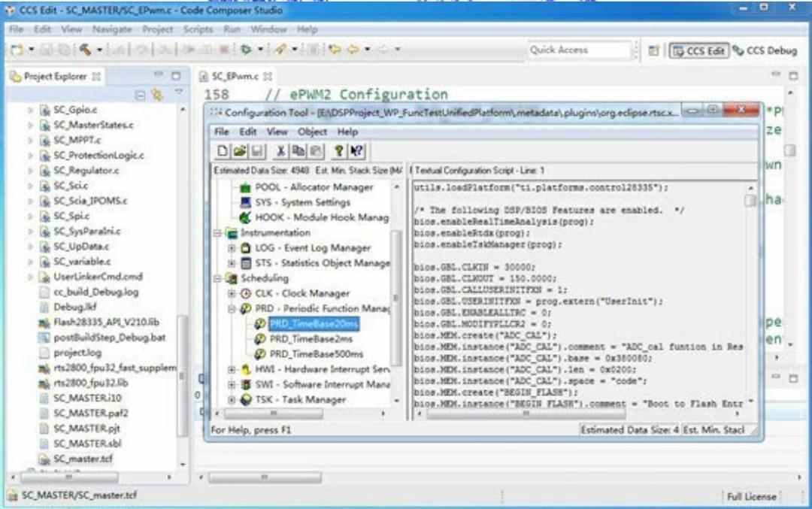
Task: Click the context help arrow-question icon
Action: [x=356, y=150]
